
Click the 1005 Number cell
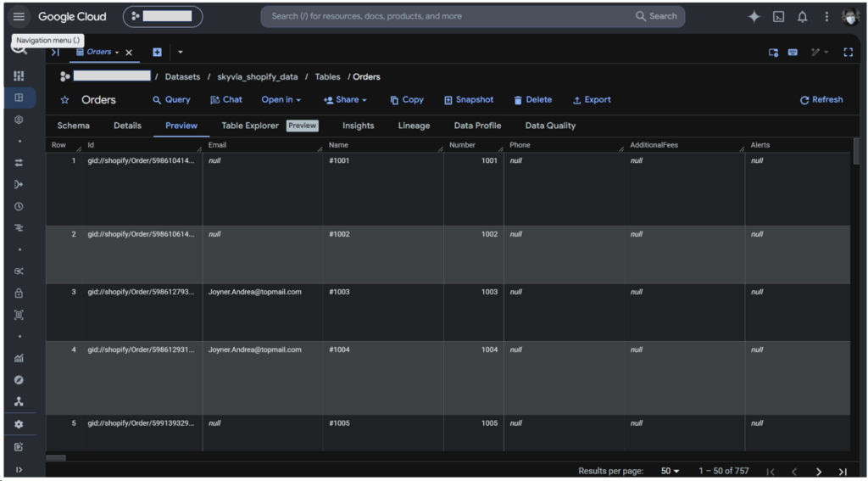click(x=473, y=433)
